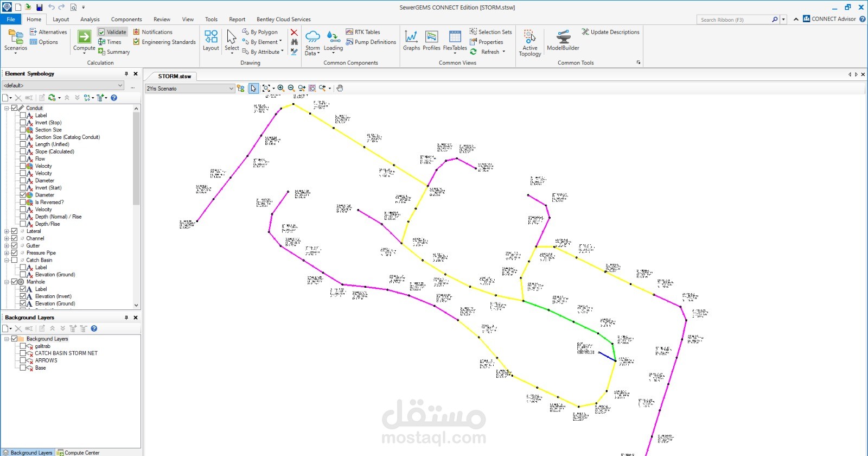Open the Report ribbon tab
This screenshot has width=868, height=456.
tap(237, 19)
